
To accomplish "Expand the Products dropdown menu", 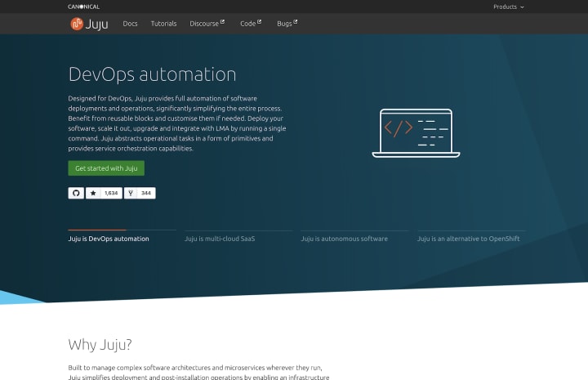I will [x=509, y=7].
